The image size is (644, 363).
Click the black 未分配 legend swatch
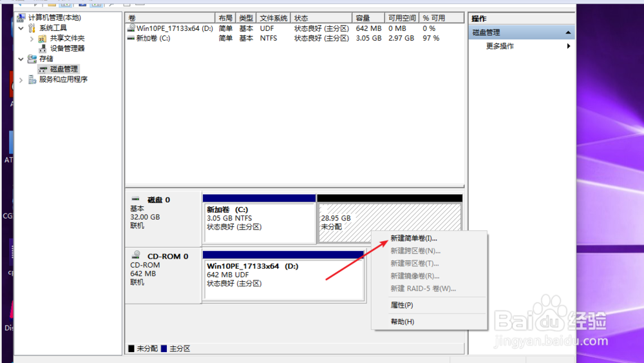pyautogui.click(x=131, y=349)
